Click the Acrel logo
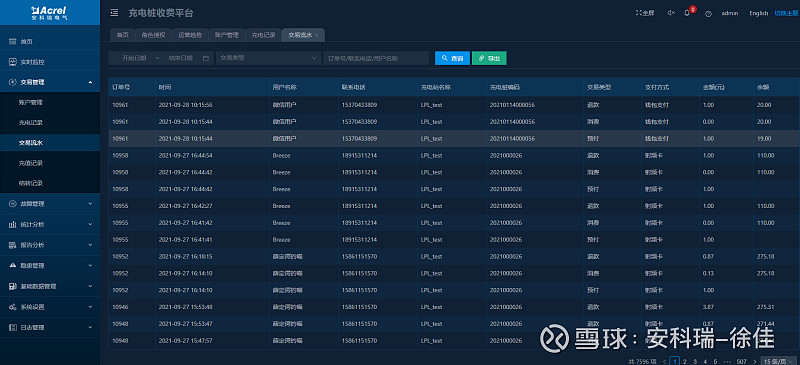 click(x=49, y=13)
